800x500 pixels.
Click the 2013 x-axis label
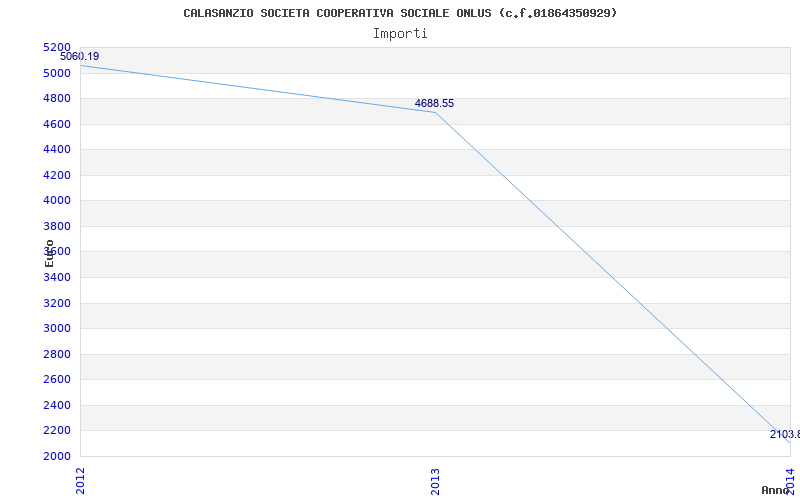(435, 481)
